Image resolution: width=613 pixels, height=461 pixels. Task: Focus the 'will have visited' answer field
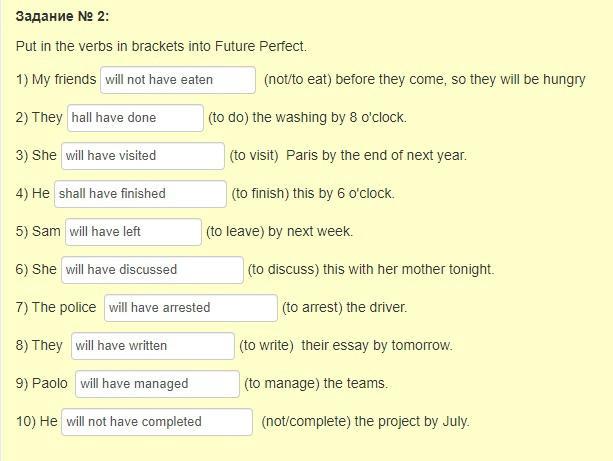point(143,156)
